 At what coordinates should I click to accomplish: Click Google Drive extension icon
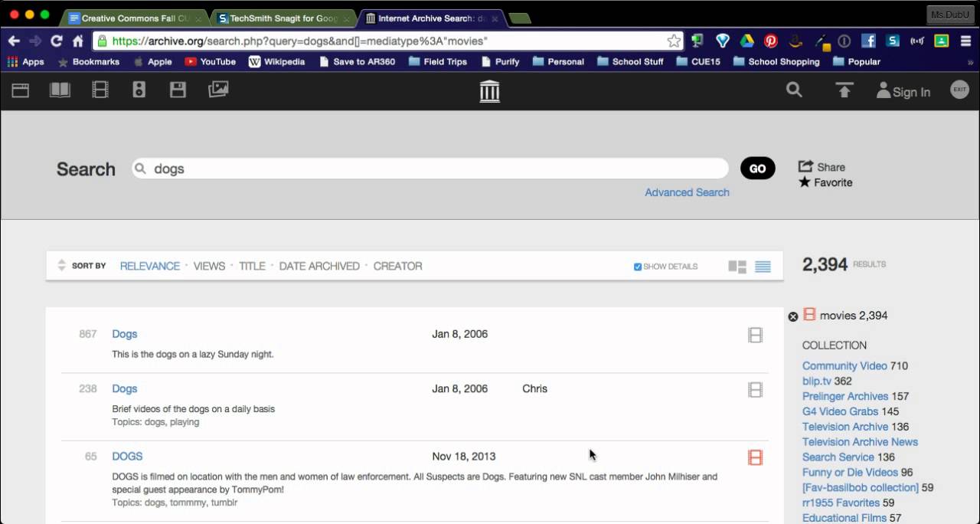click(x=747, y=41)
